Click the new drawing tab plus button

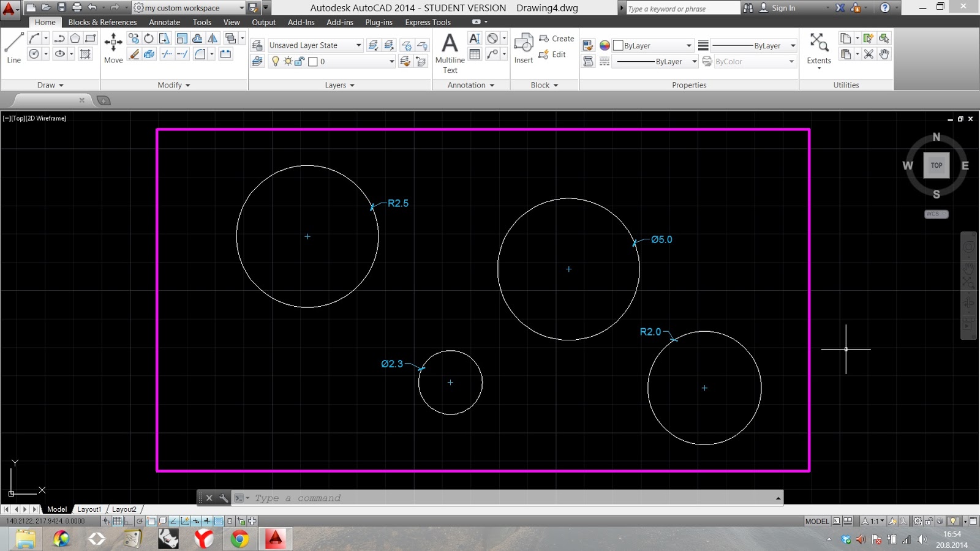click(104, 100)
